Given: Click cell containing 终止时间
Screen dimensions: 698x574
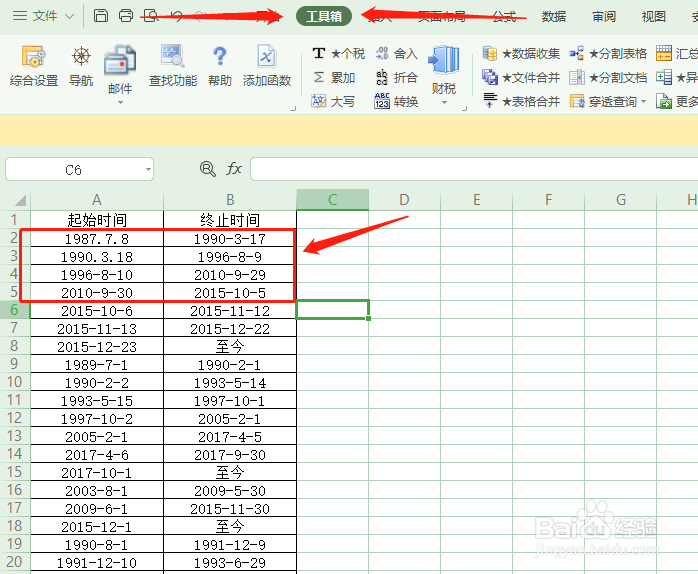Looking at the screenshot, I should 230,220.
